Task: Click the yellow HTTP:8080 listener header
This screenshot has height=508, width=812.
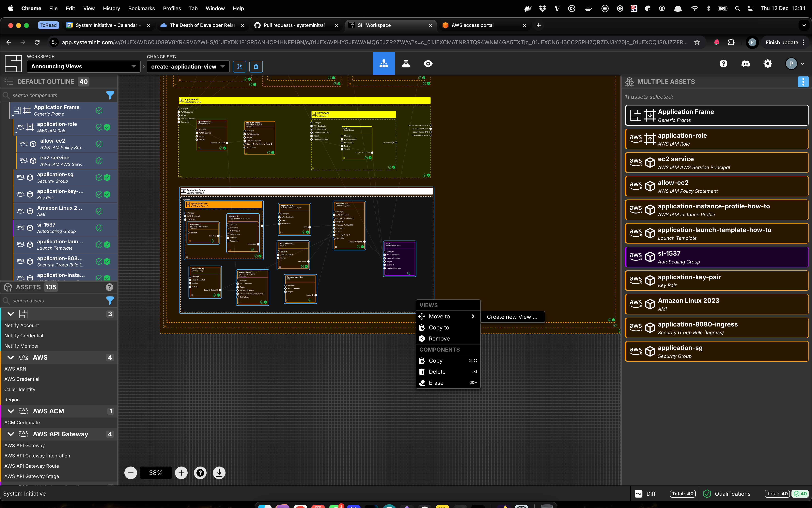Action: [354, 114]
